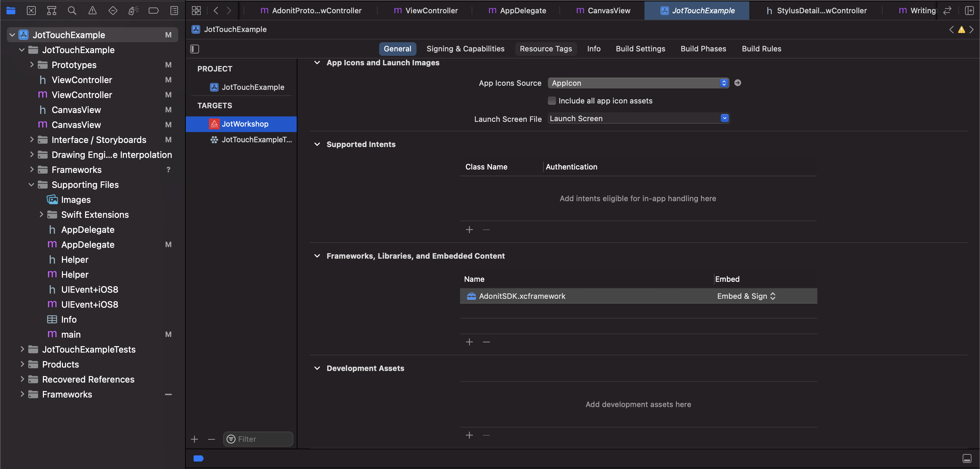Toggle the debug area at bottom right
The height and width of the screenshot is (469, 980).
(967, 458)
